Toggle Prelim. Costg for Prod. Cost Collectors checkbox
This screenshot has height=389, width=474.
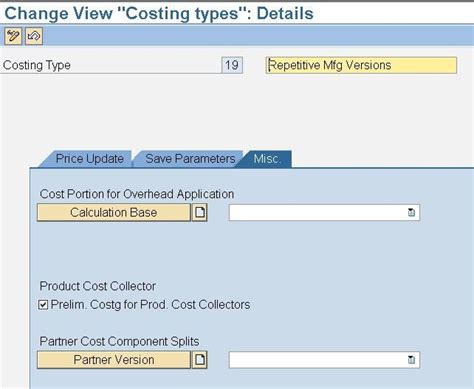pyautogui.click(x=43, y=305)
